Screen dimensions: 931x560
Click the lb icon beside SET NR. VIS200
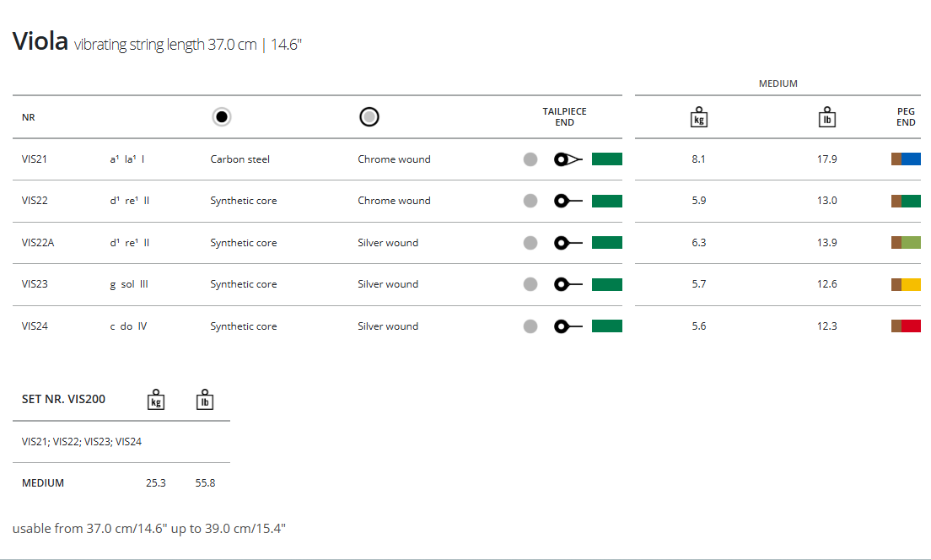tap(205, 400)
